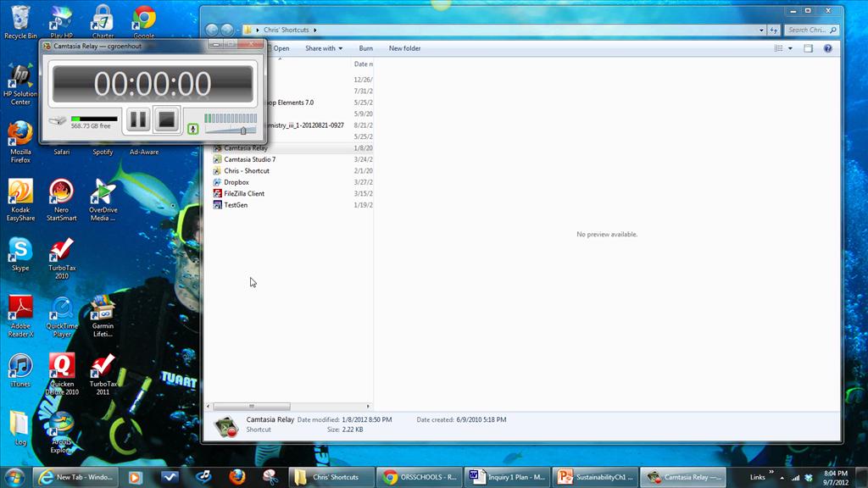Screen dimensions: 868x488
Task: Open the view options dropdown arrow
Action: (791, 48)
